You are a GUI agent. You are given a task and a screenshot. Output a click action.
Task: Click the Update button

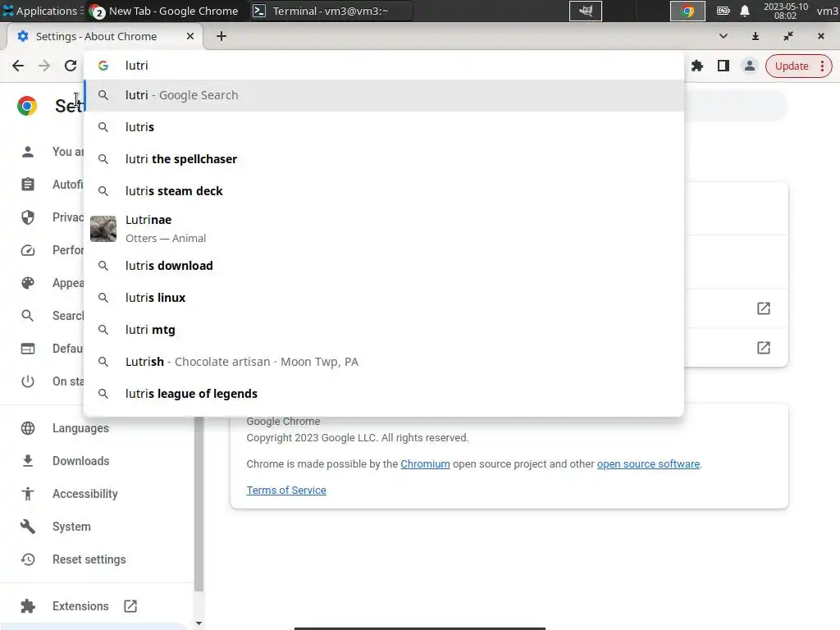coord(792,66)
